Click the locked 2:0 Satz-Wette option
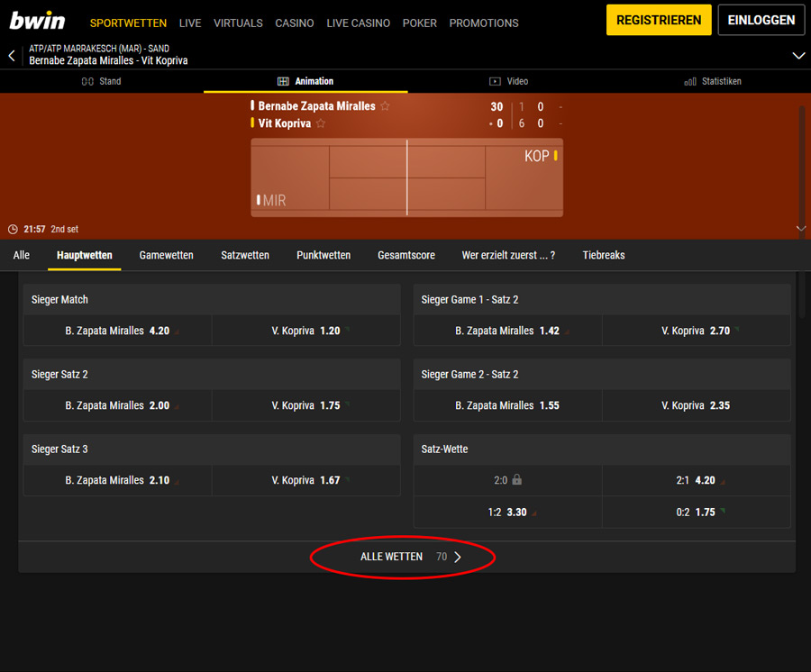The width and height of the screenshot is (811, 672). (x=507, y=480)
